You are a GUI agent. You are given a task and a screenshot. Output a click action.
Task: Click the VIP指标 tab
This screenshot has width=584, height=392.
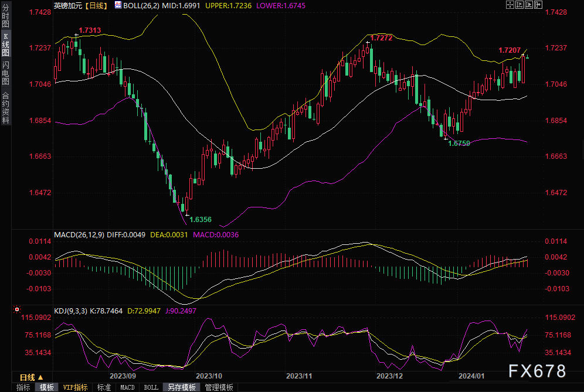[75, 387]
